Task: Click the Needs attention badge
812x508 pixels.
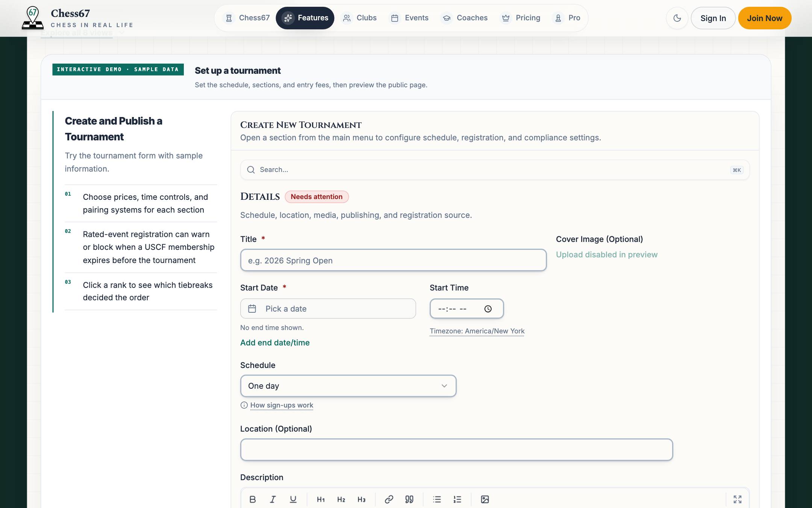Action: (317, 197)
